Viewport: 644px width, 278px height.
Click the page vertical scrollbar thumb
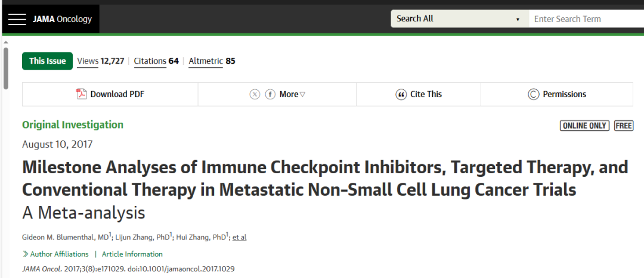[5, 68]
